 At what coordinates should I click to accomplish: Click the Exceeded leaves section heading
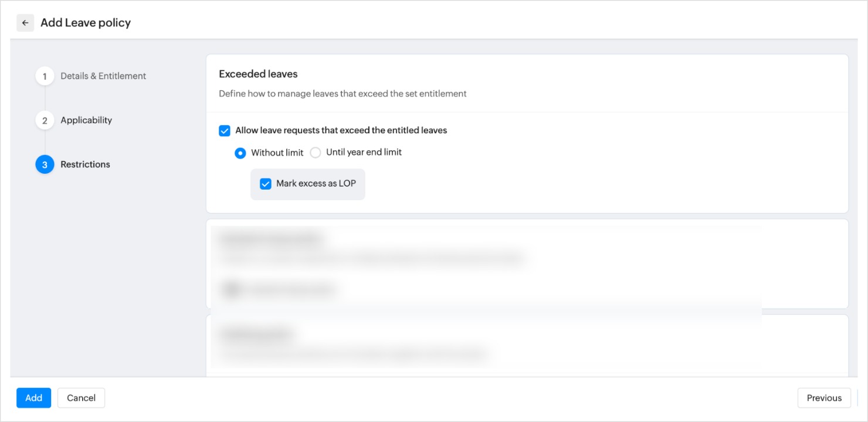coord(258,75)
